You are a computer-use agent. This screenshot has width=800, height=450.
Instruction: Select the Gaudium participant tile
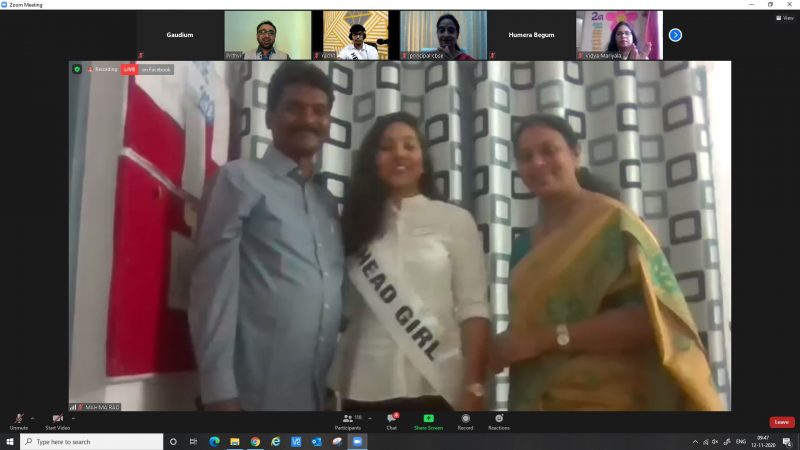pos(179,35)
